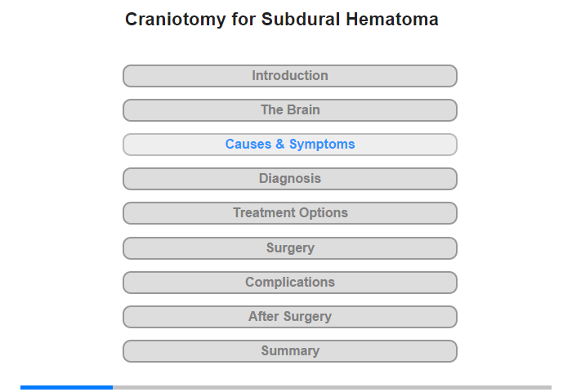Go to The Brain section
Image resolution: width=572 pixels, height=392 pixels.
tap(289, 110)
